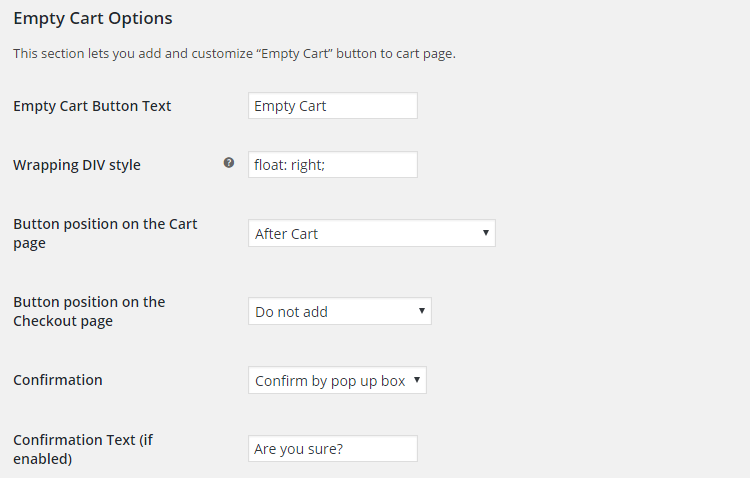
Task: Place the cursor after the 'float: right;' text
Action: 327,165
